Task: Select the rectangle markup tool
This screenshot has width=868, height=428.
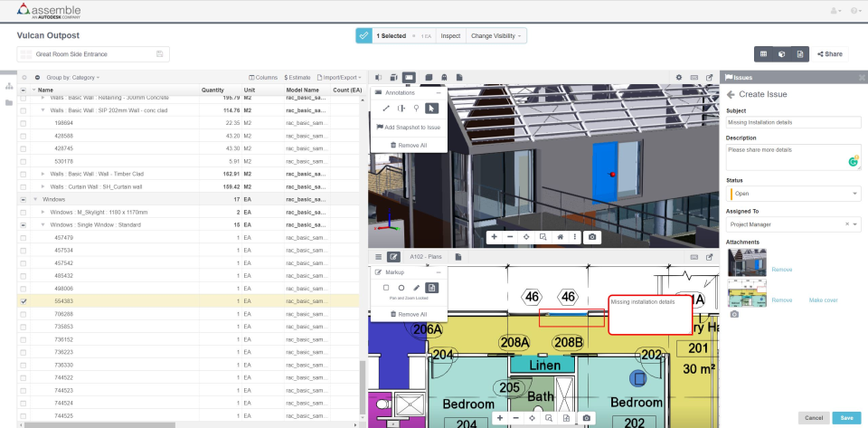Action: [x=386, y=288]
